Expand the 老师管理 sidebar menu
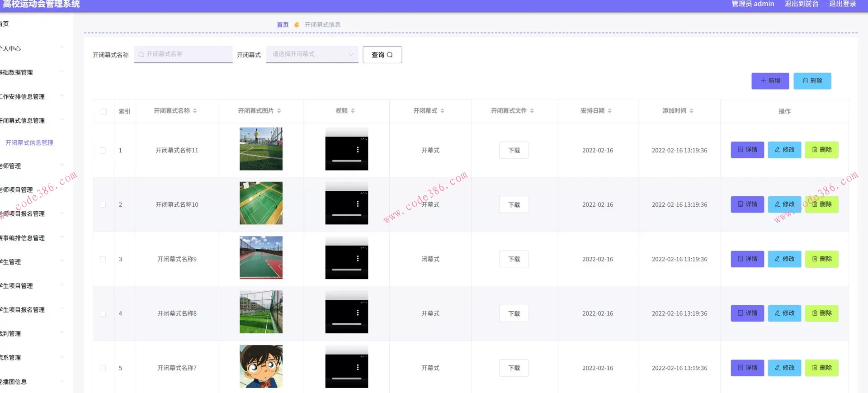Viewport: 868px width, 393px height. [32, 166]
